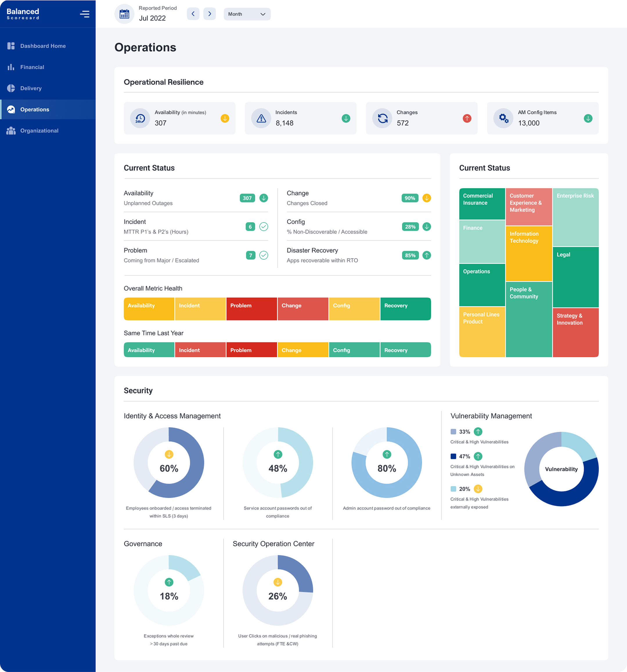Click yellow down arrow on Availability card
Screen dimensions: 627x672
click(x=225, y=118)
